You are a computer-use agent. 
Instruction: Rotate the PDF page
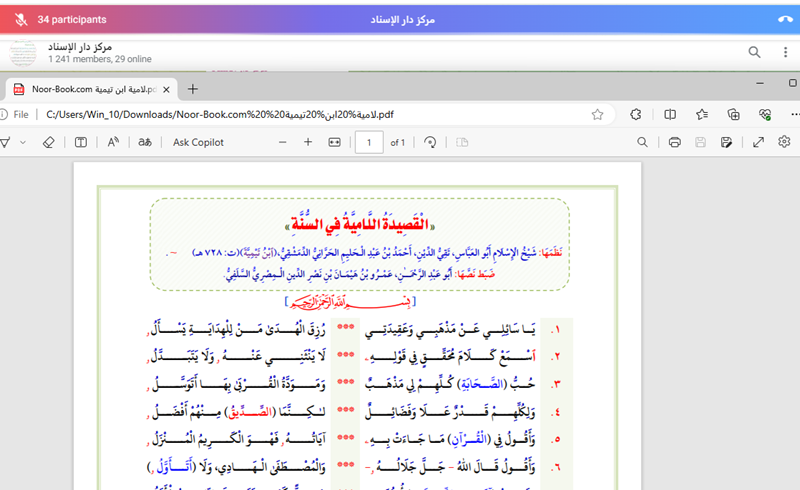pyautogui.click(x=430, y=142)
